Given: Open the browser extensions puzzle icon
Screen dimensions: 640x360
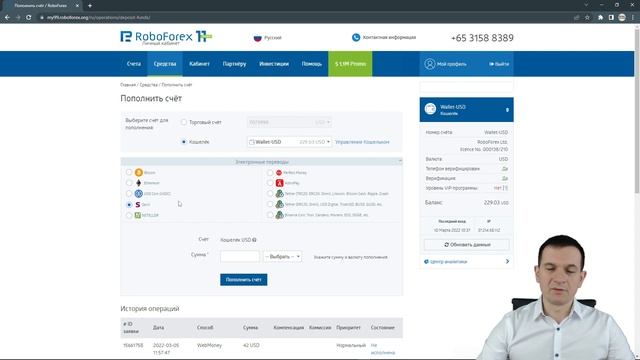Looking at the screenshot, I should pyautogui.click(x=600, y=18).
